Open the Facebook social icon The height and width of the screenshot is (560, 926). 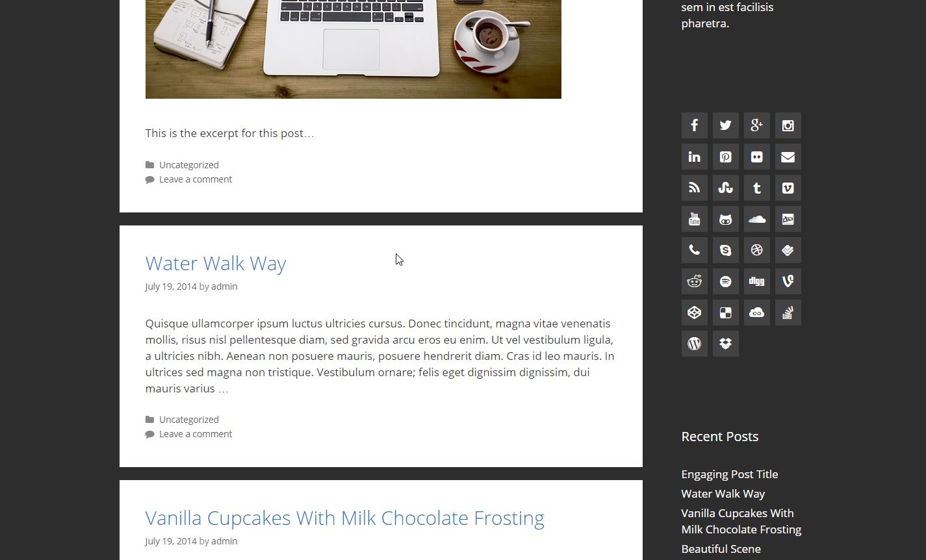[x=694, y=125]
